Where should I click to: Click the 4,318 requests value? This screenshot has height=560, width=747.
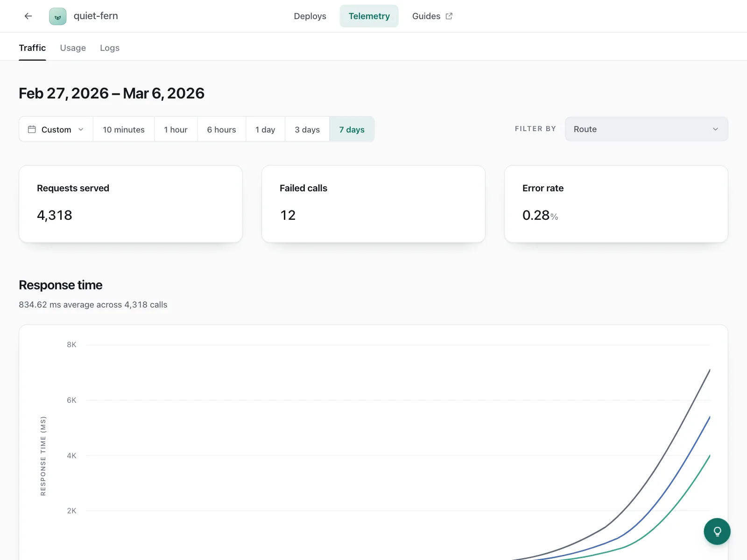(55, 215)
